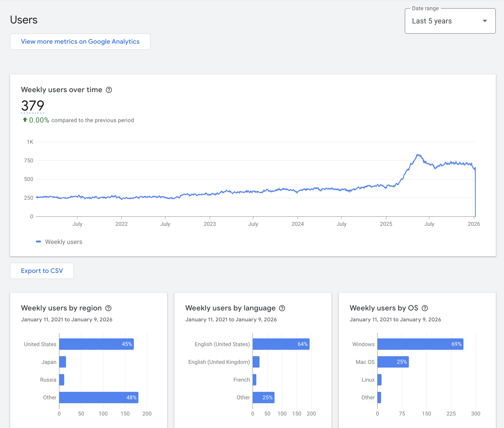Click the 2024 label on the timeline axis
The height and width of the screenshot is (428, 504).
pyautogui.click(x=298, y=224)
